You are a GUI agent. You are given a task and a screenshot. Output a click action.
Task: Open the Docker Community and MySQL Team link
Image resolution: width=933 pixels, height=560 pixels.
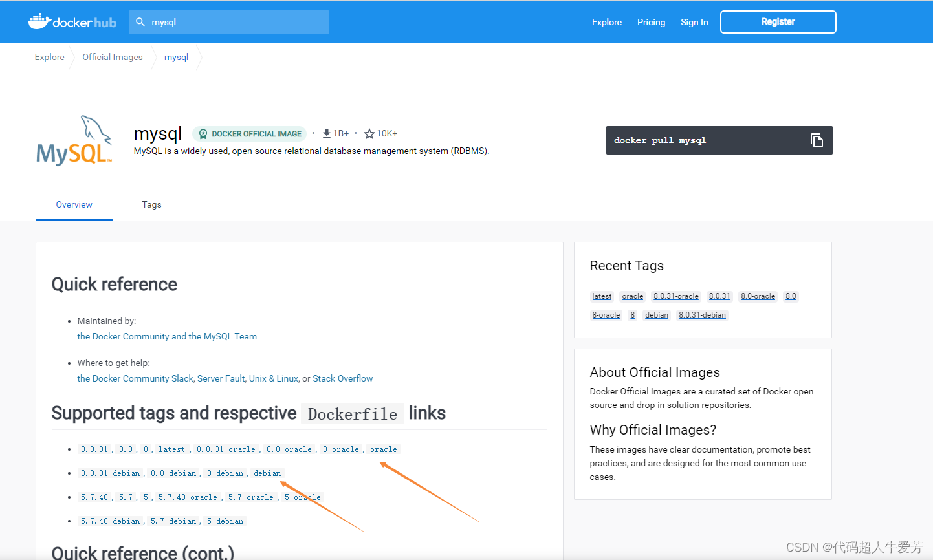pos(167,336)
